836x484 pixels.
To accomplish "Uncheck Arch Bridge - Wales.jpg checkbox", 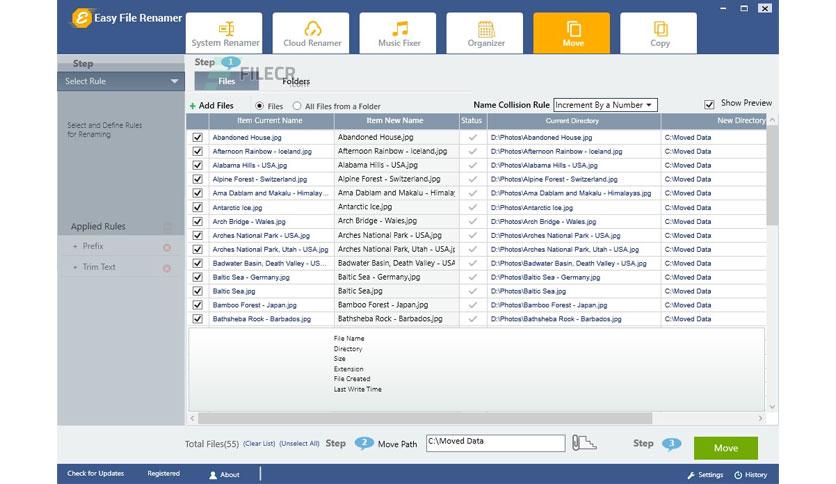I will tap(198, 221).
